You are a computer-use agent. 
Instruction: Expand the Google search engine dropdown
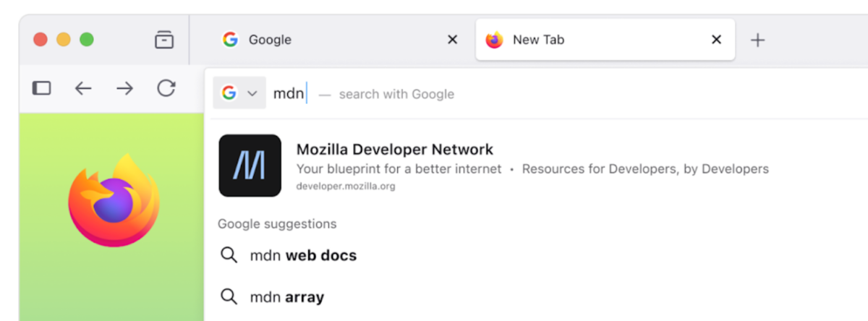239,93
